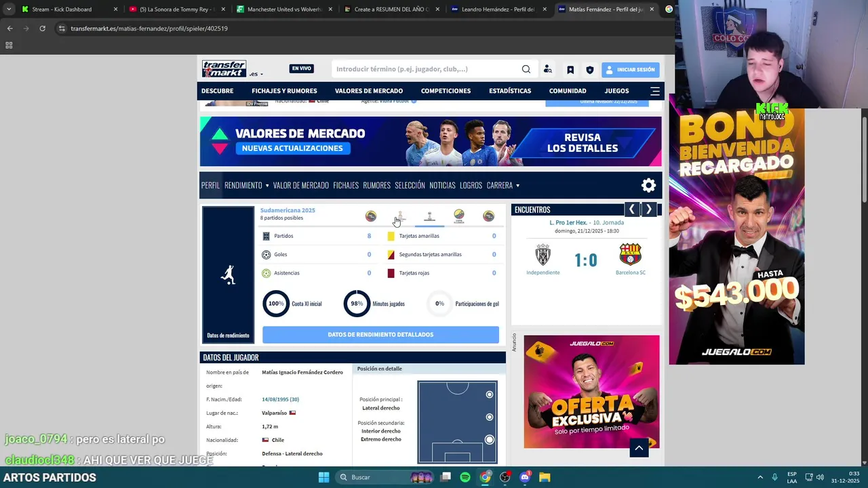Show the next match in Encuentros
The width and height of the screenshot is (868, 488).
649,209
